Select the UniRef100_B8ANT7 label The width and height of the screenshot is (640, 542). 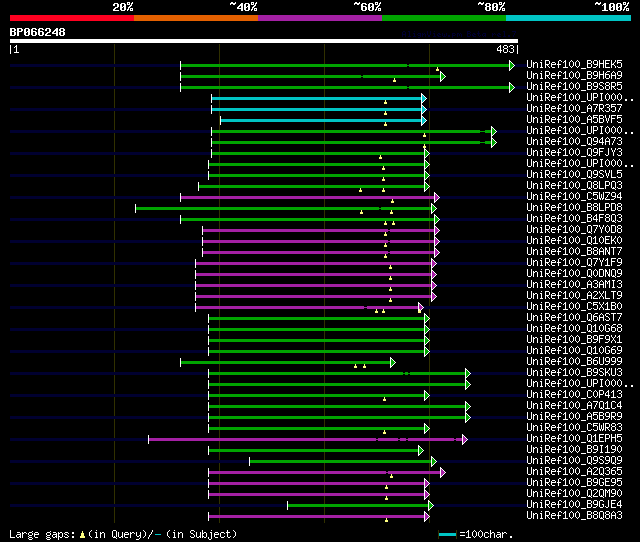pos(574,251)
